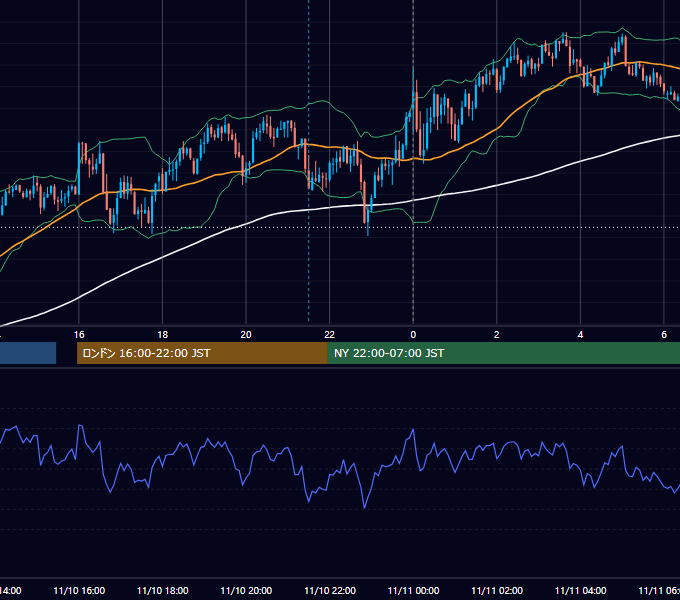Viewport: 680px width, 600px height.
Task: Click the 18 hour label on price chart axis
Action: pos(163,335)
